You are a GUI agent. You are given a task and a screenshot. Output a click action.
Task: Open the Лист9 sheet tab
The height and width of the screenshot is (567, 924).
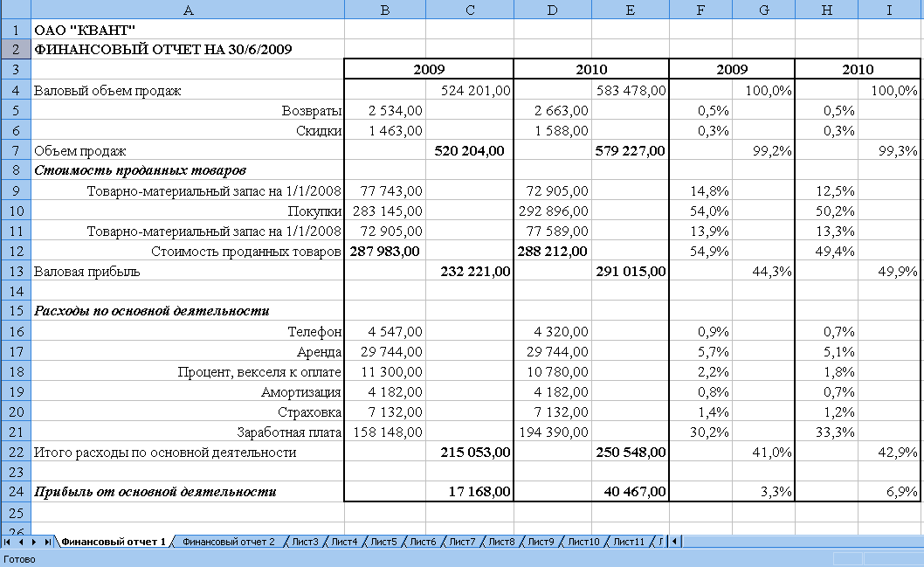(x=541, y=542)
